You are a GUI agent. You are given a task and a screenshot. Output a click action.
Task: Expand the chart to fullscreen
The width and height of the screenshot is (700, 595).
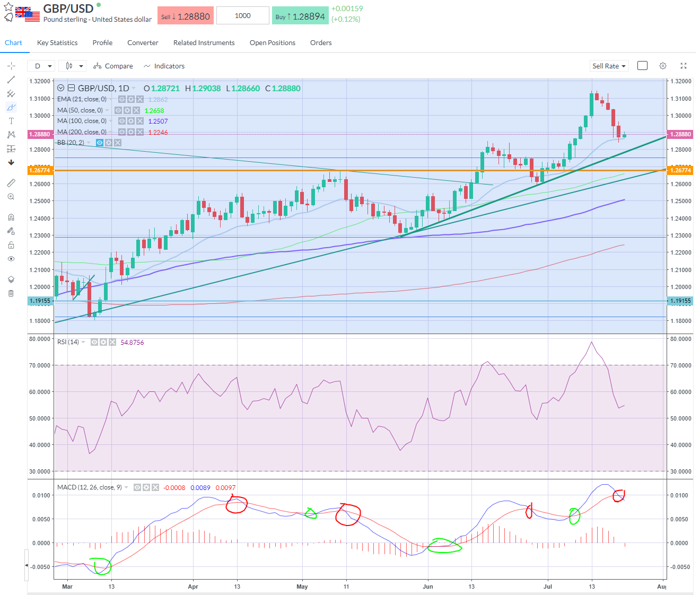(684, 66)
